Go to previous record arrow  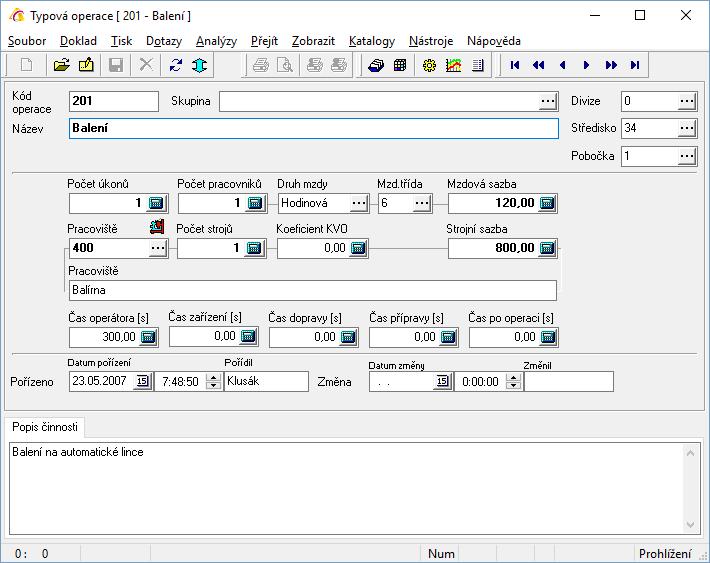[562, 65]
